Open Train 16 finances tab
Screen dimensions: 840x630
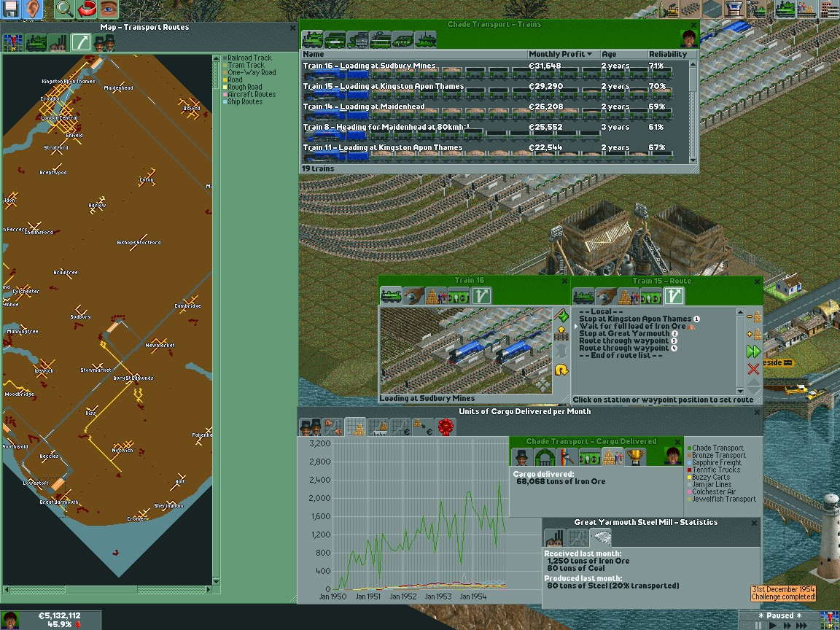pyautogui.click(x=458, y=296)
